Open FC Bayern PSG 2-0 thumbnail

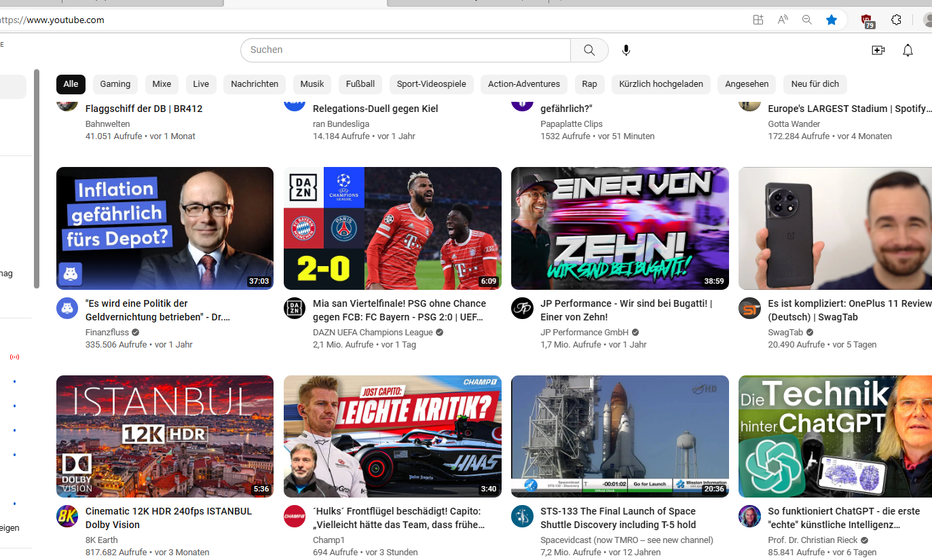coord(392,228)
